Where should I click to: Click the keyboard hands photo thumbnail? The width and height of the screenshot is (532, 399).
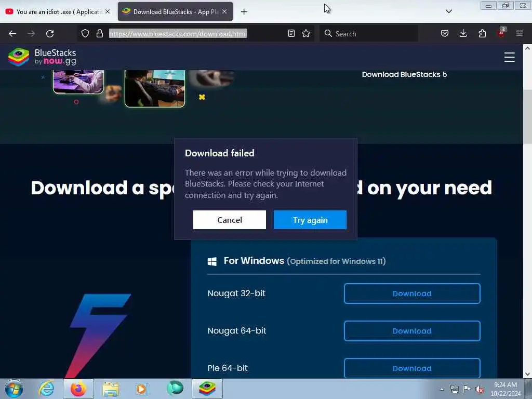(x=78, y=82)
